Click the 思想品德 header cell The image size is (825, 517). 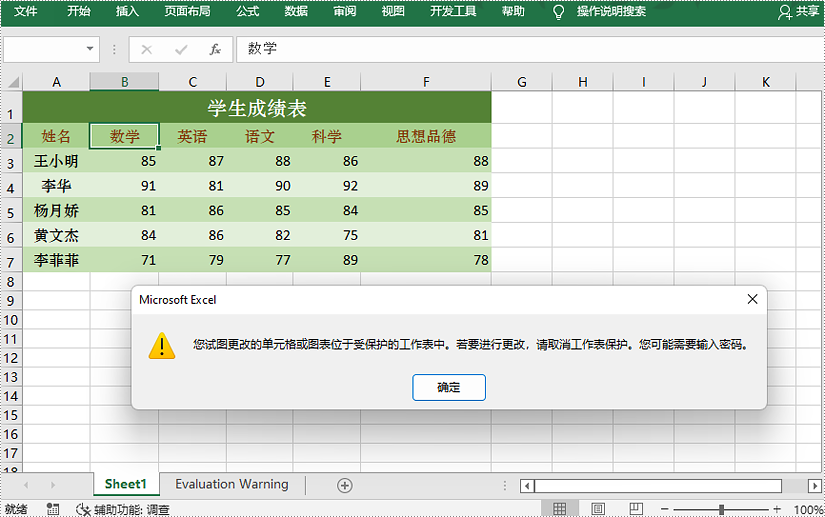[x=426, y=136]
